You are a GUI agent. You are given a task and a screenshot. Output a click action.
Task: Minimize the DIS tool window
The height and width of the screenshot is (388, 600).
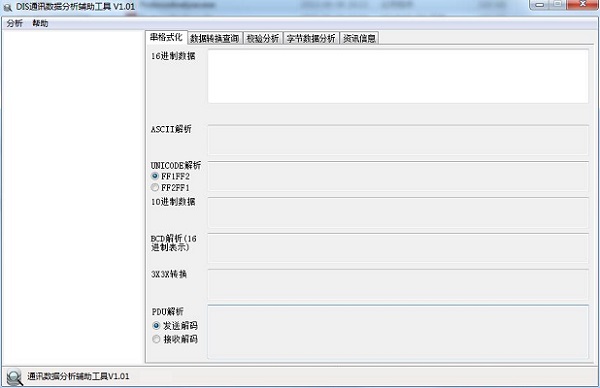(540, 5)
